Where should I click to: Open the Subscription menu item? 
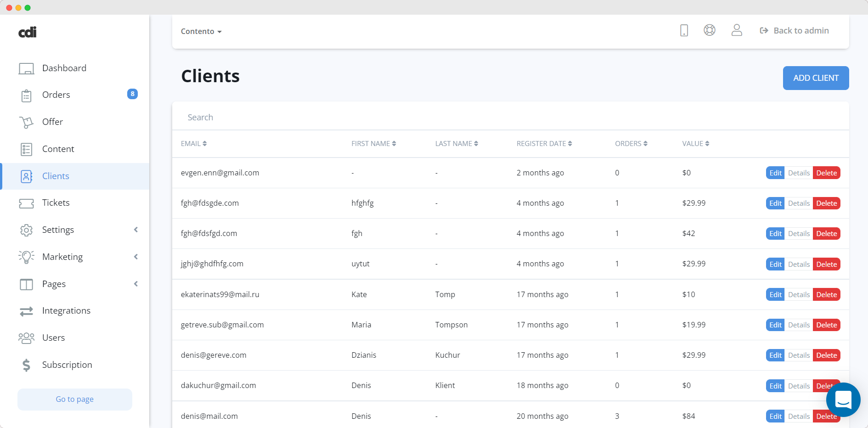click(67, 365)
